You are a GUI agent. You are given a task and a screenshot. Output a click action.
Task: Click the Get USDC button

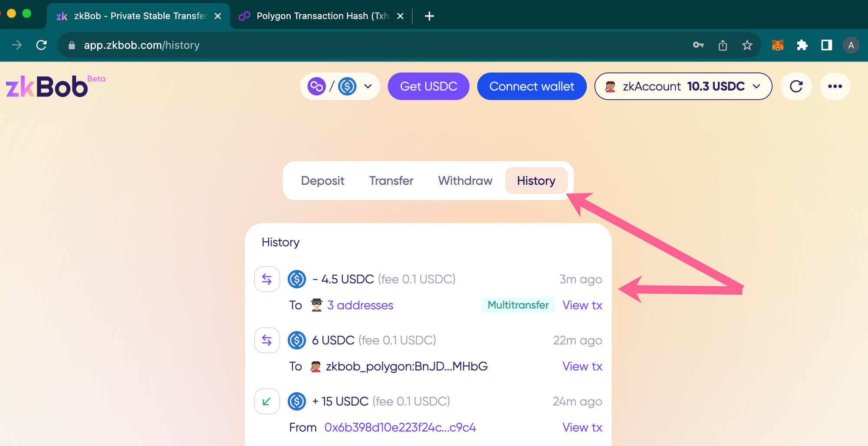pyautogui.click(x=428, y=86)
